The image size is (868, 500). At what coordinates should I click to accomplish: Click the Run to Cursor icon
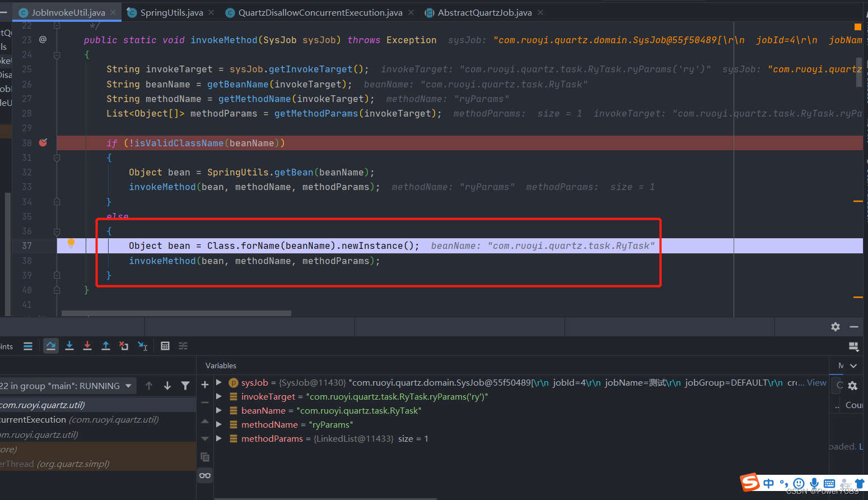pyautogui.click(x=142, y=346)
